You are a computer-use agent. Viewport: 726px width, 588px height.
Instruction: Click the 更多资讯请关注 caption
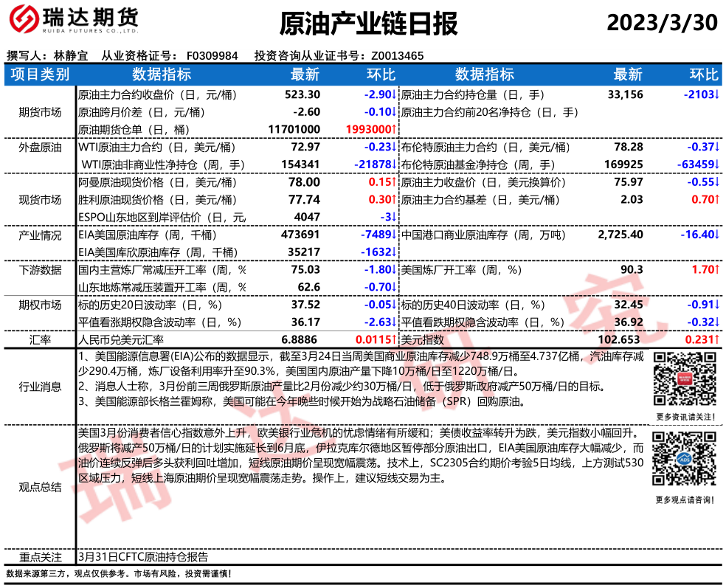click(x=684, y=417)
